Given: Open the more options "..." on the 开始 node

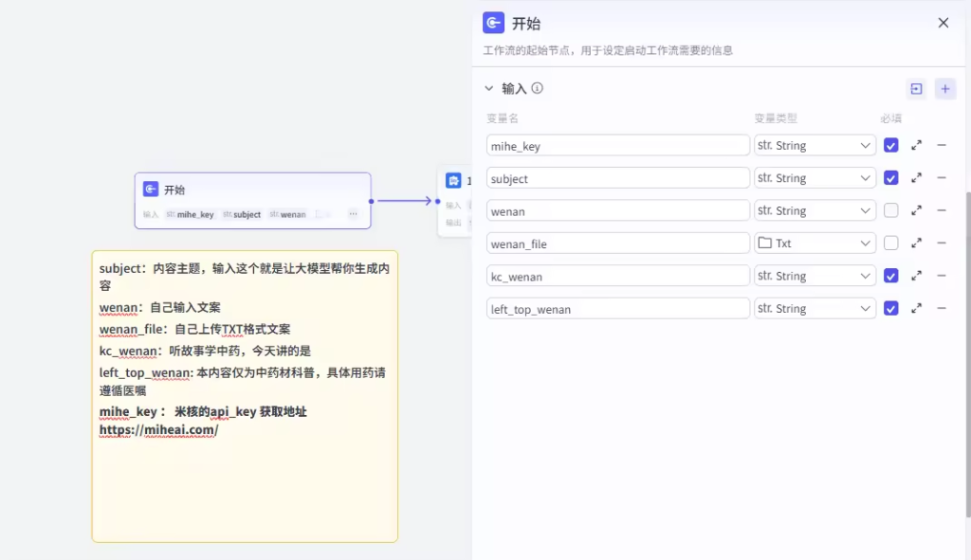Looking at the screenshot, I should (353, 214).
